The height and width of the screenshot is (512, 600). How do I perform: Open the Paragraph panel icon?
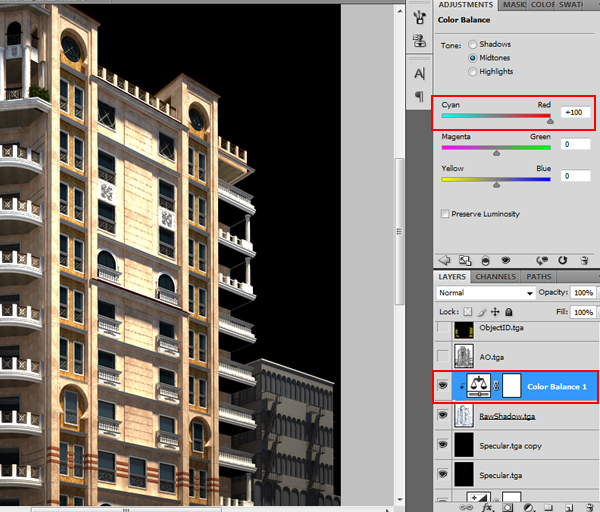(419, 96)
